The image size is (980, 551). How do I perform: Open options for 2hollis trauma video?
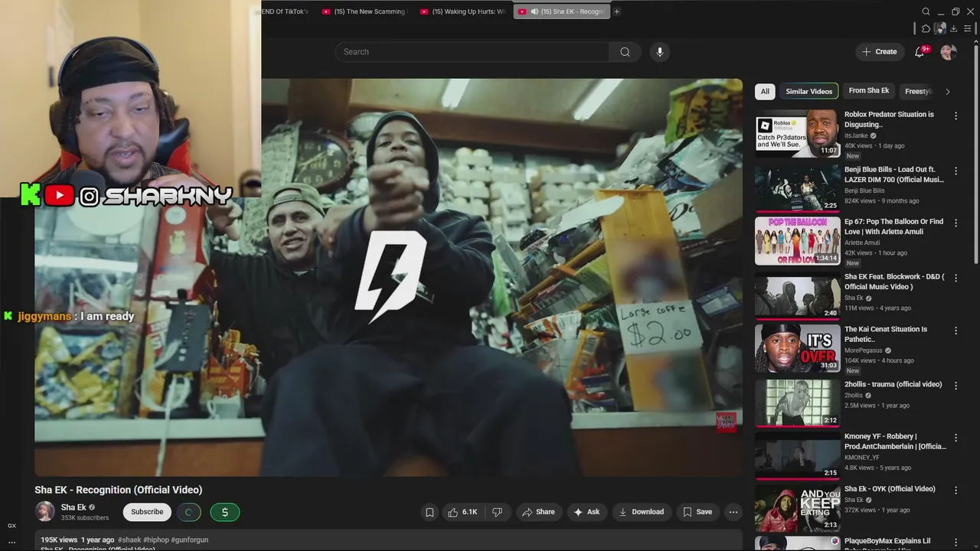(955, 385)
